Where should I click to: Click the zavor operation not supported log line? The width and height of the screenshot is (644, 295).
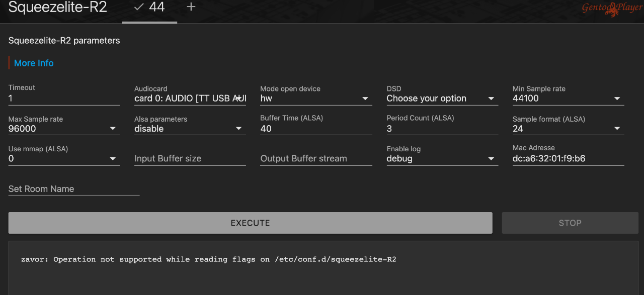click(x=209, y=259)
